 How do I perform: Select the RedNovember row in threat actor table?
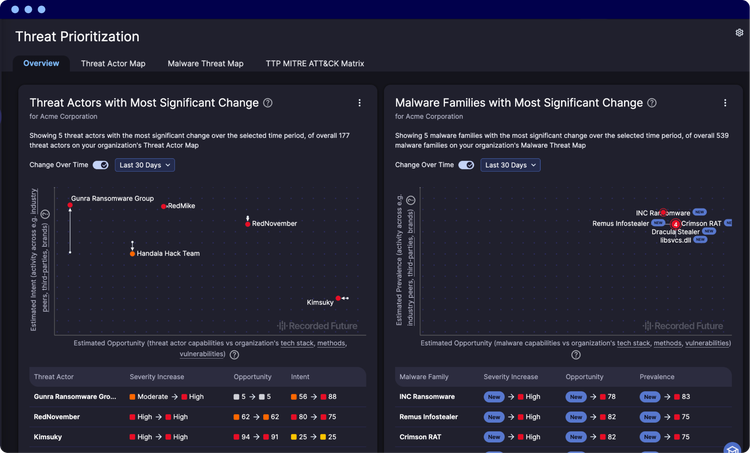(198, 417)
